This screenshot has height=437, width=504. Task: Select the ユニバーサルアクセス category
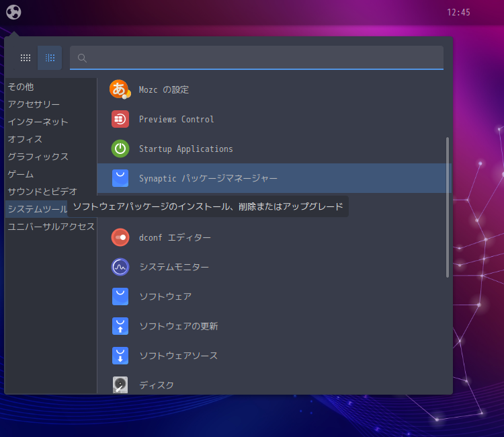51,227
